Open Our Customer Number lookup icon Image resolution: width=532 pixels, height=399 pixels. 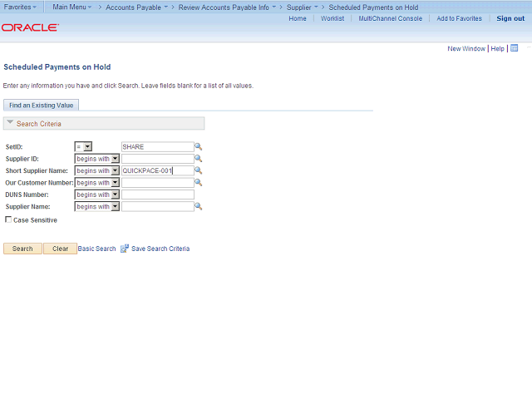coord(198,183)
